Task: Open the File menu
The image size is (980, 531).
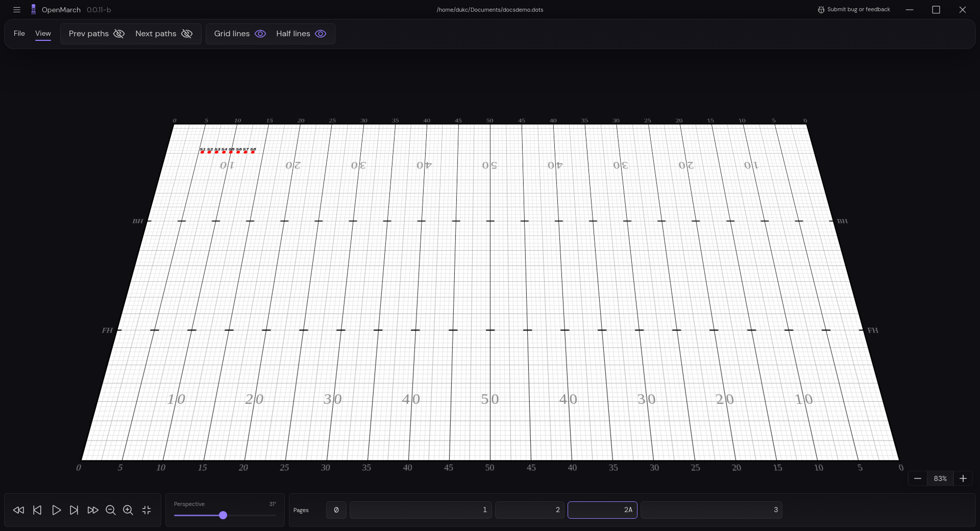Action: (x=19, y=34)
